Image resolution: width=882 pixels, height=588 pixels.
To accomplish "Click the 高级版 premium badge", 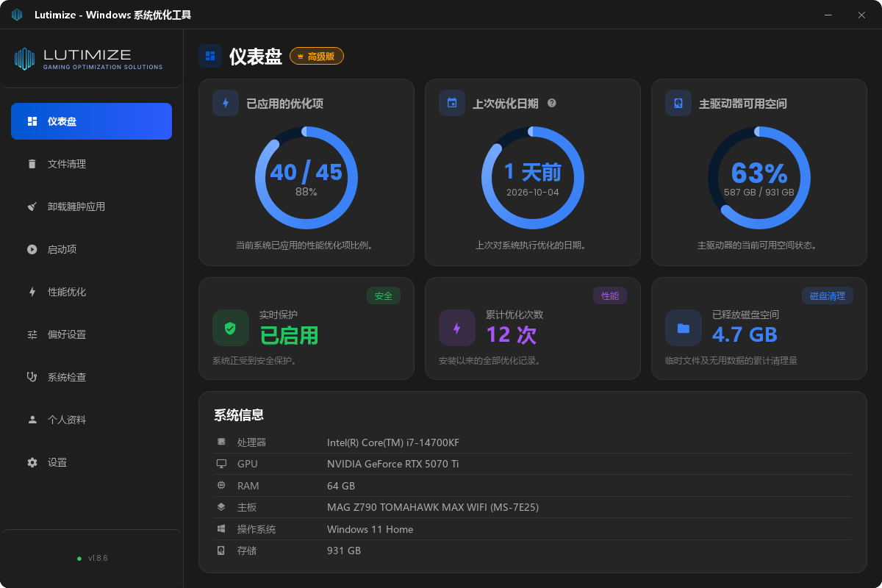I will click(317, 56).
